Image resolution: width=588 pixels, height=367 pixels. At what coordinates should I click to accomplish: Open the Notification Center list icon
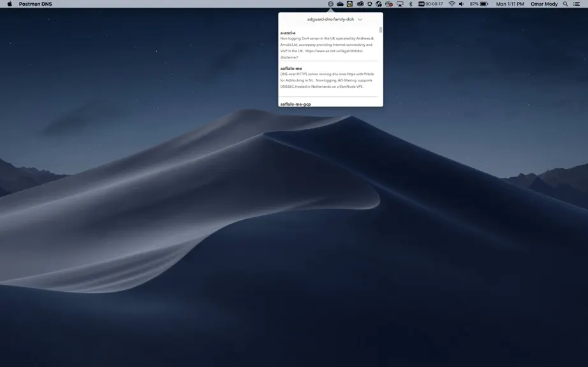tap(577, 4)
